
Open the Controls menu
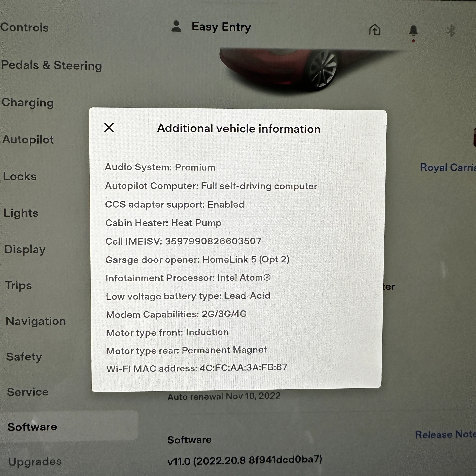(24, 27)
